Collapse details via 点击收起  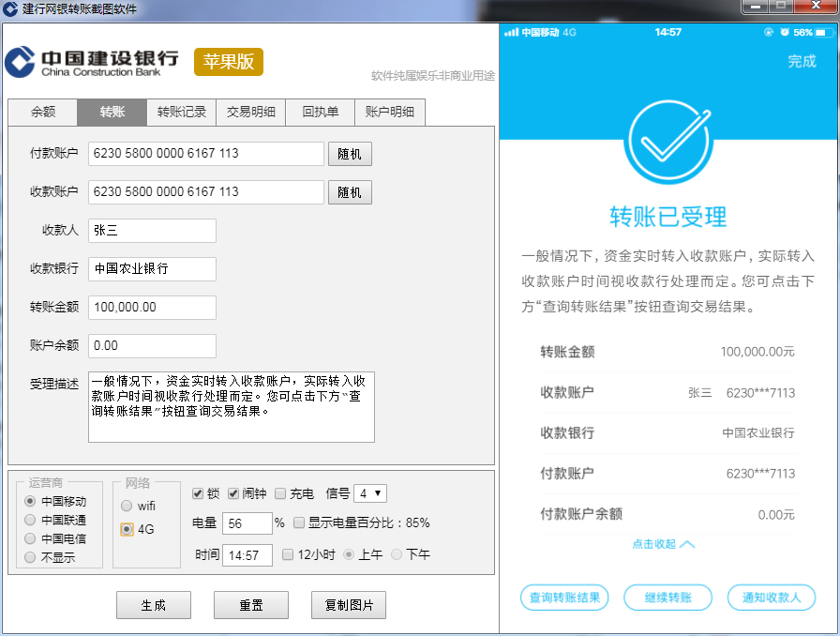coord(663,544)
